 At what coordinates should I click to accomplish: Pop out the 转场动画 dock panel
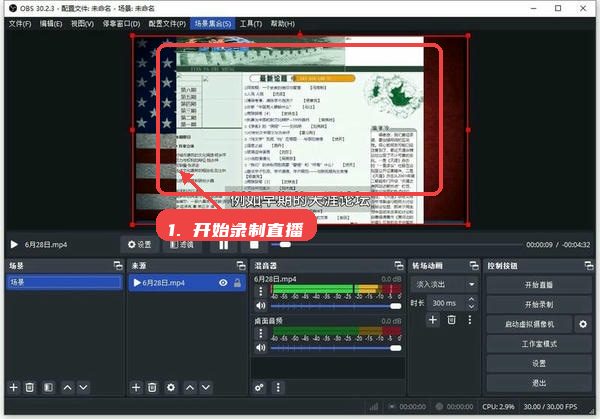coord(474,266)
